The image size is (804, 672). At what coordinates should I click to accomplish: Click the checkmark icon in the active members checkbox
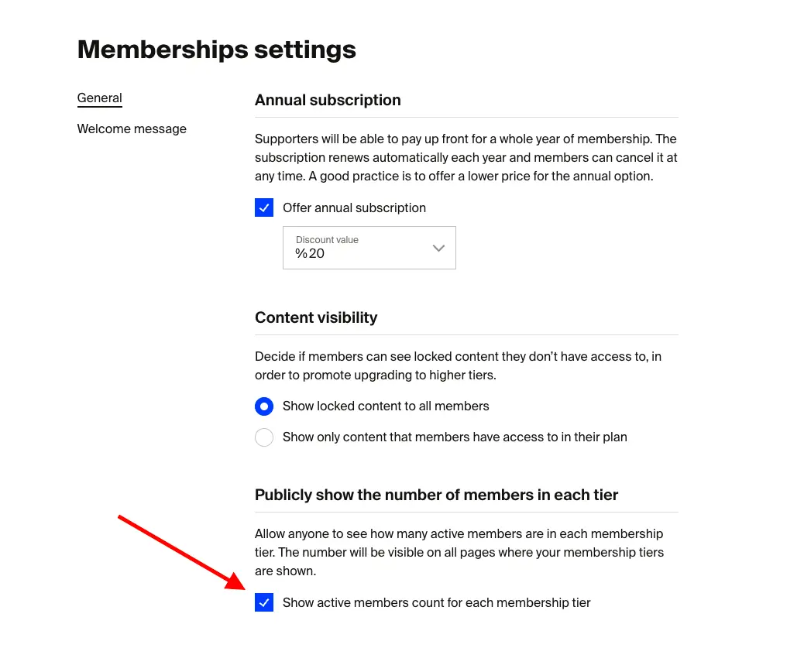[x=264, y=602]
